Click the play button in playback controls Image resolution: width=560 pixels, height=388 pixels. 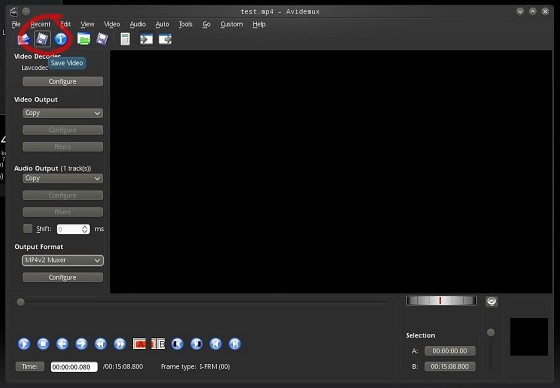tap(24, 344)
